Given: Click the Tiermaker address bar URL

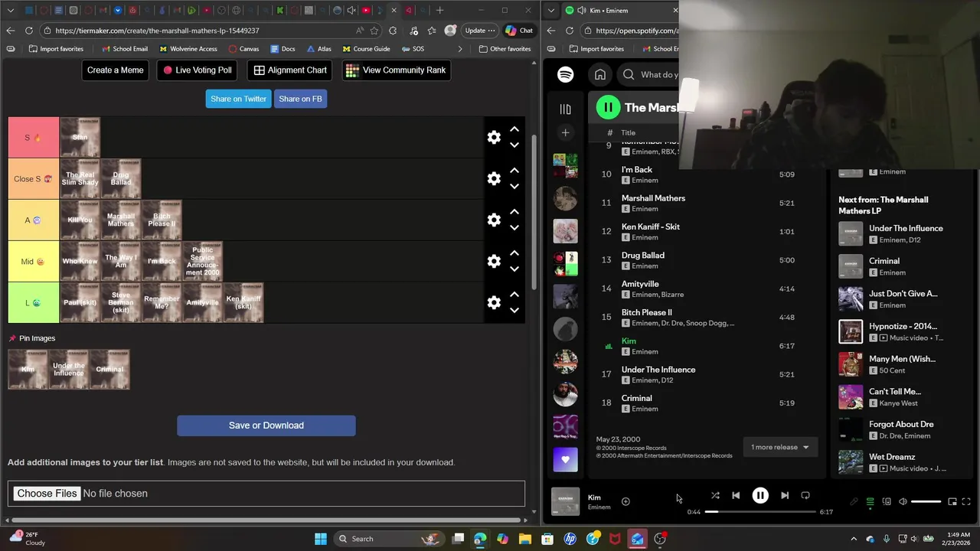Looking at the screenshot, I should click(x=157, y=31).
